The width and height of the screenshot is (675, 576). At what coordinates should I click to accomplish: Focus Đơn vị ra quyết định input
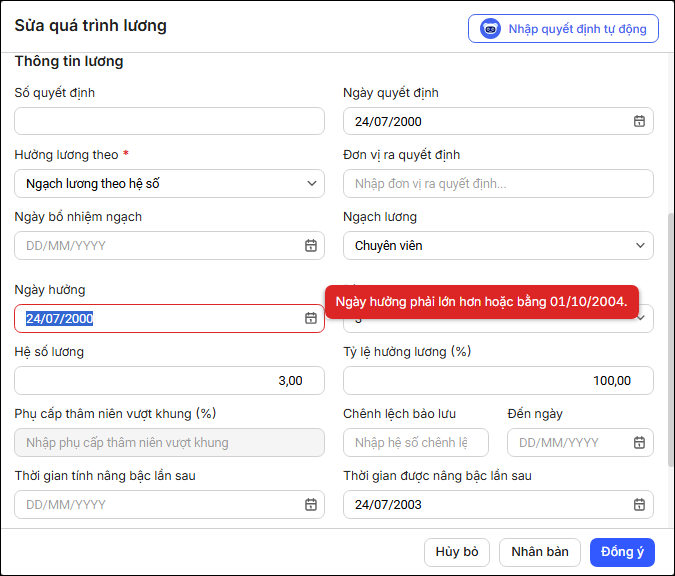click(498, 183)
